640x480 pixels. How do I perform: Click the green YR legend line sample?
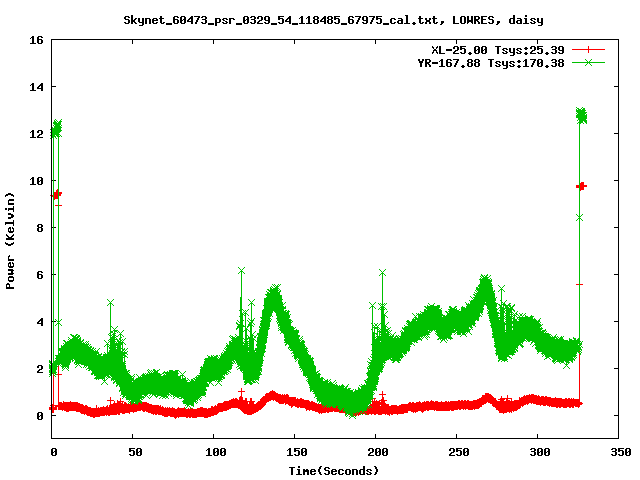point(588,62)
